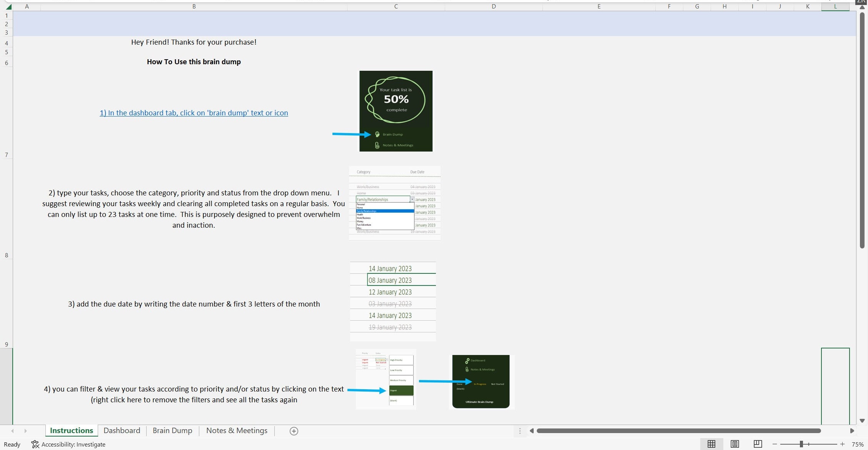Open the Brain Dump sheet tab

coord(172,430)
